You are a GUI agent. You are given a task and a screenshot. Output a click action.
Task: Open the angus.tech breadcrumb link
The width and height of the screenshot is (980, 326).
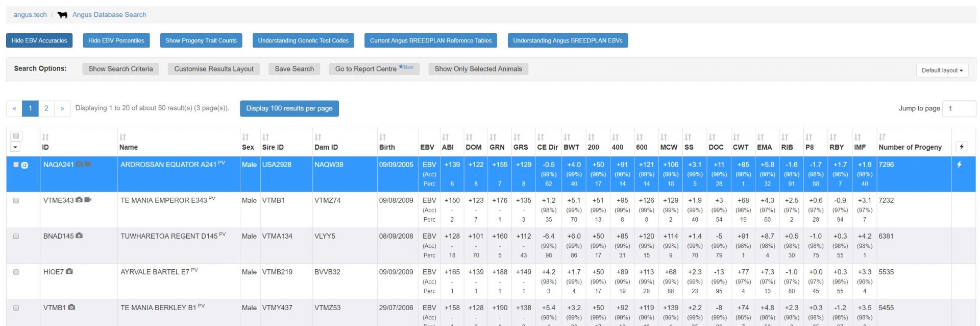(30, 15)
